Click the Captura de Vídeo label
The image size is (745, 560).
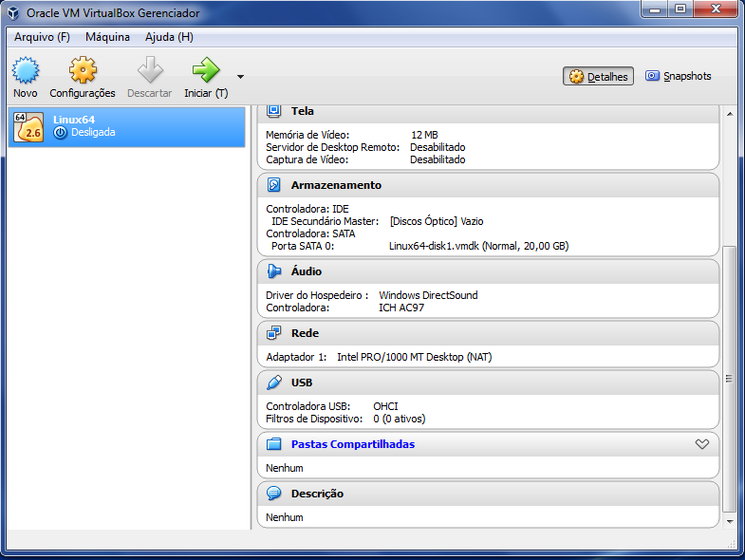tap(307, 159)
